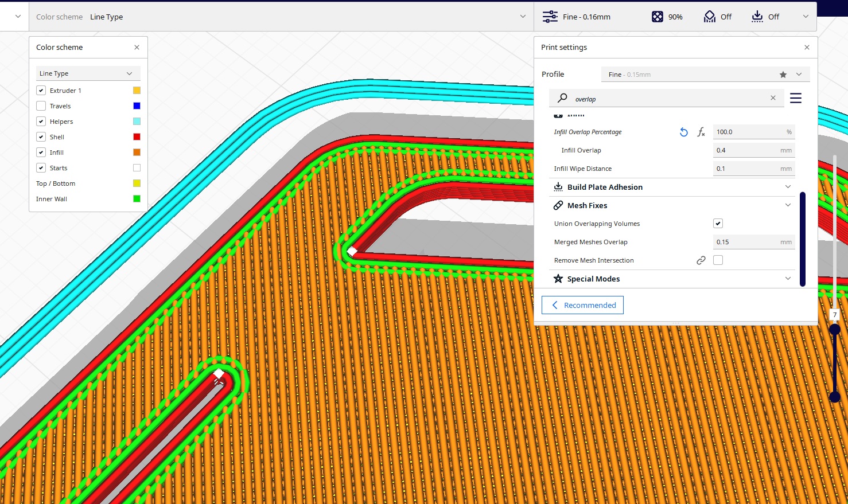
Task: Uncheck the Shell line type checkbox
Action: click(x=41, y=136)
